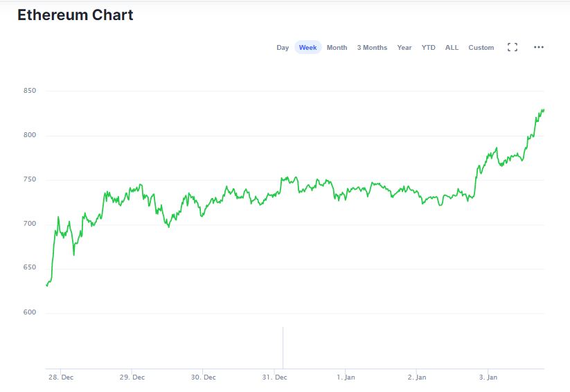570x392 pixels.
Task: Choose the YTD range
Action: click(x=428, y=48)
